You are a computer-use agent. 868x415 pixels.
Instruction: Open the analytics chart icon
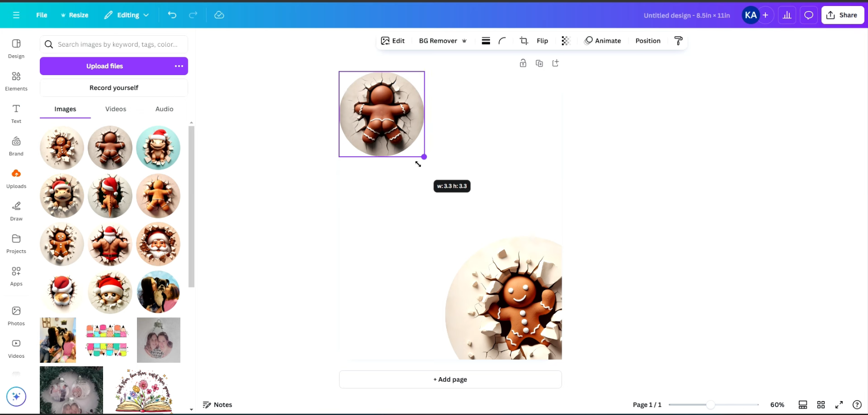click(787, 15)
